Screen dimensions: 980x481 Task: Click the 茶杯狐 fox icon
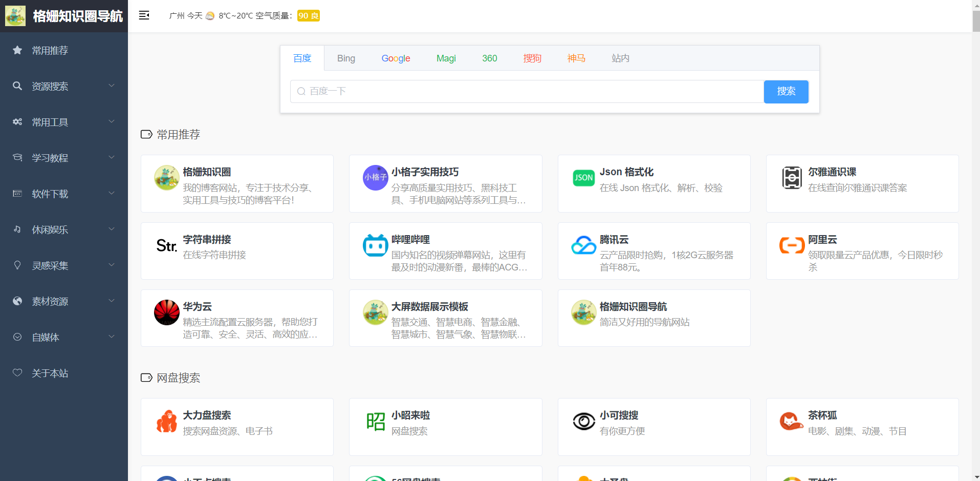(791, 421)
